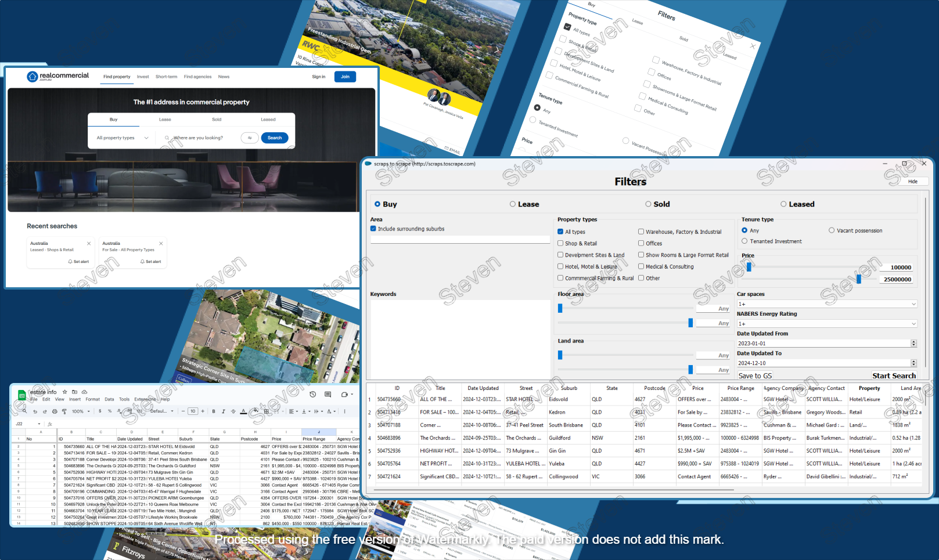Click the Sign in link on realcommercial
This screenshot has height=560, width=939.
click(319, 77)
